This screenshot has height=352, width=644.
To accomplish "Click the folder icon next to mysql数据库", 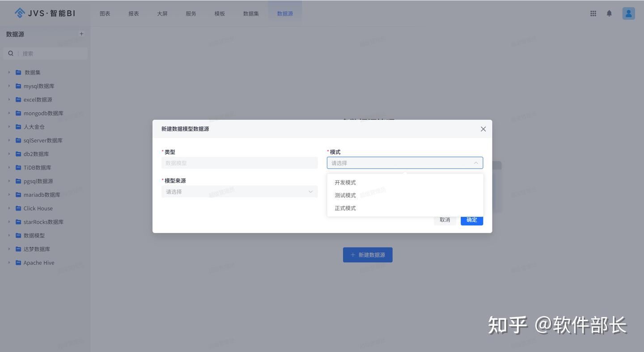I will pyautogui.click(x=18, y=85).
